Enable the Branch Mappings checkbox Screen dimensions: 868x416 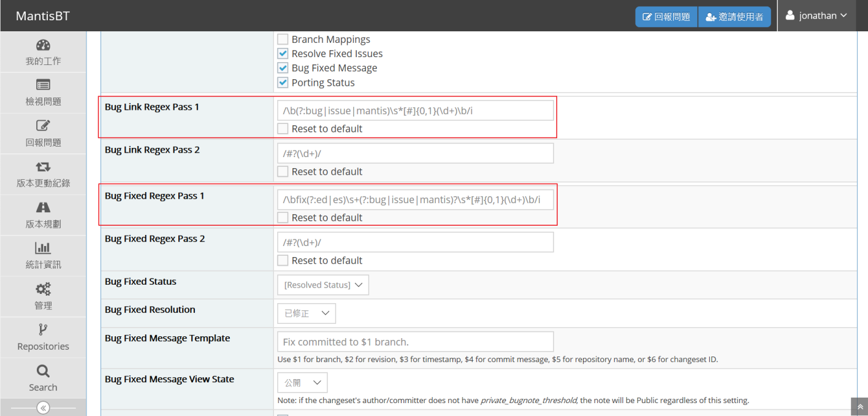(283, 39)
